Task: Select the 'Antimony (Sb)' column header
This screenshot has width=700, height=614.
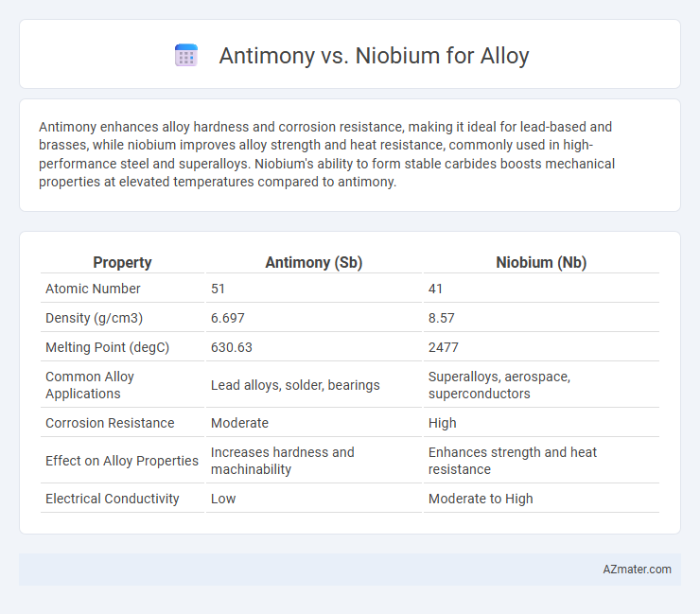Action: click(x=314, y=262)
